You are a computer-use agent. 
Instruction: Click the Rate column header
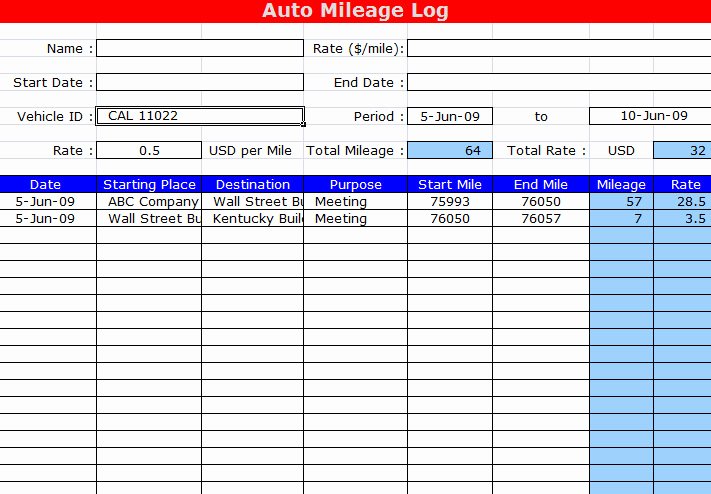pos(682,184)
